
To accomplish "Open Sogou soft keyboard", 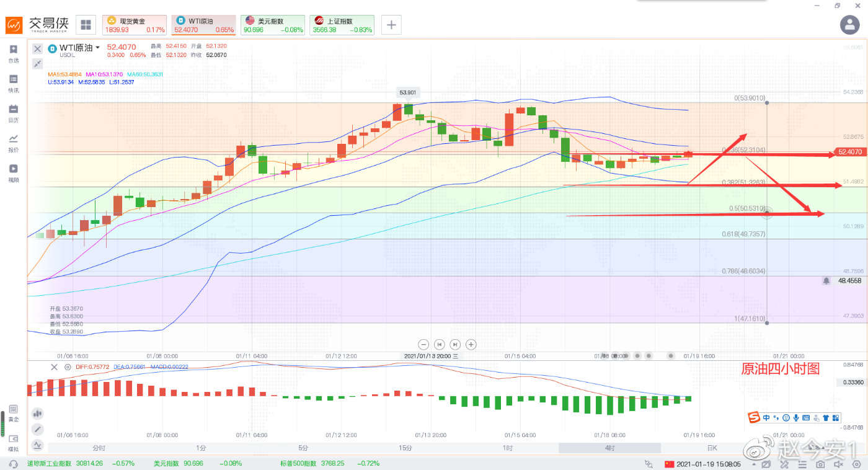I will (x=806, y=418).
